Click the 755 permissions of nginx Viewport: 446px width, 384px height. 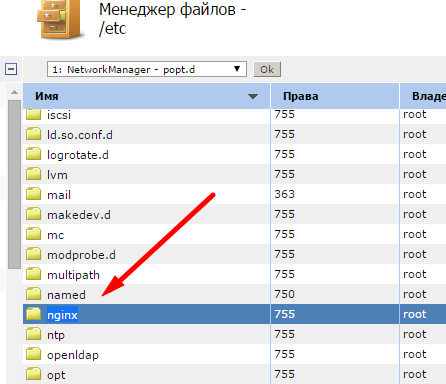[x=285, y=314]
